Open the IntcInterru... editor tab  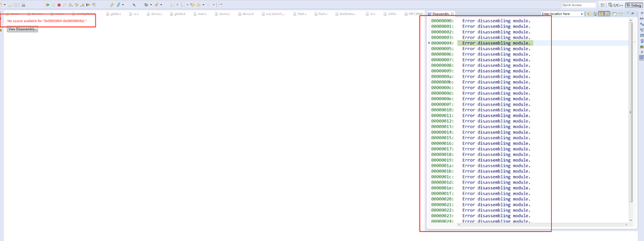coord(346,14)
